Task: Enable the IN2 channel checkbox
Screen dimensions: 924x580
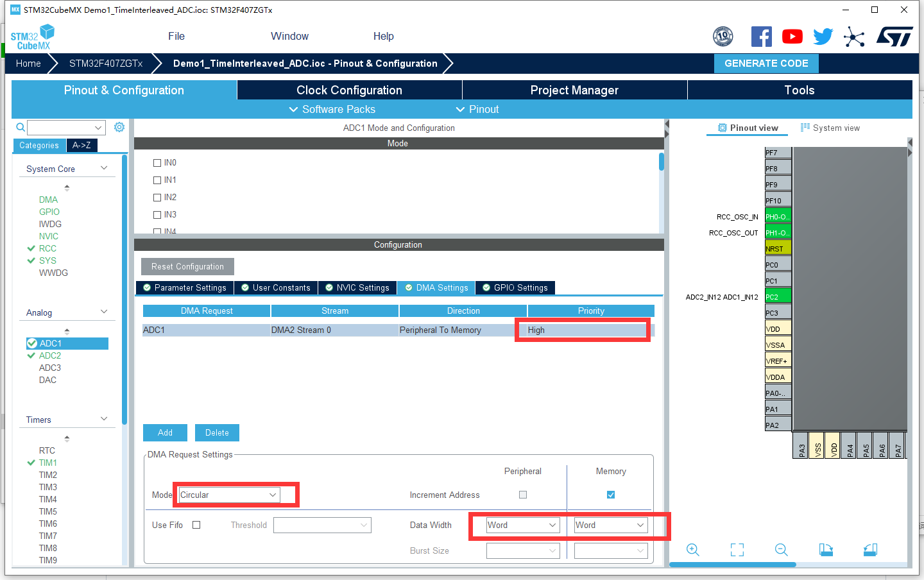Action: click(x=157, y=198)
